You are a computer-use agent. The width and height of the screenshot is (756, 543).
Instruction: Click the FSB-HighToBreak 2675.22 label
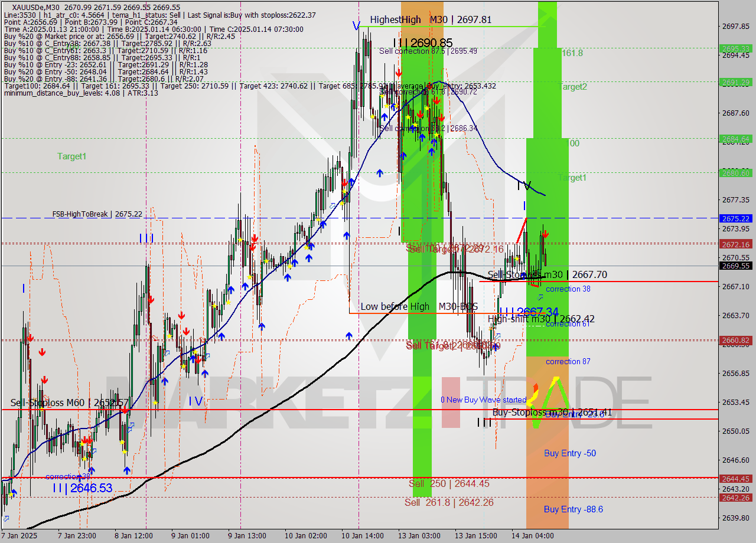97,214
